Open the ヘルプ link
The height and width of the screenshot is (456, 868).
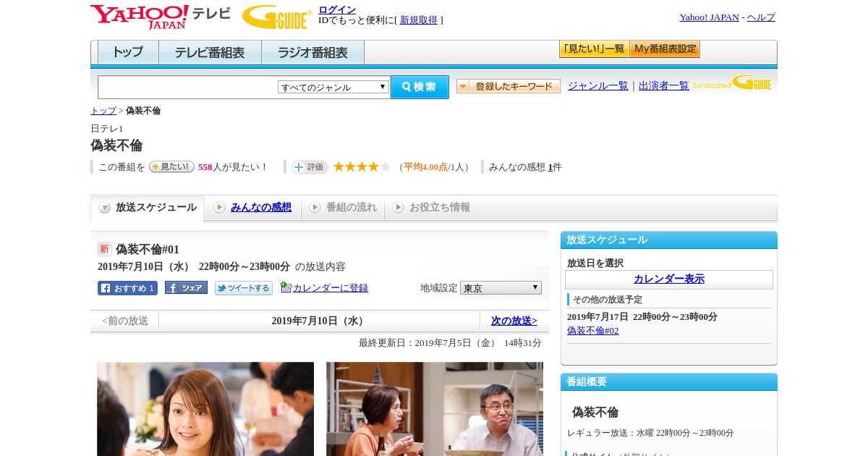[761, 17]
